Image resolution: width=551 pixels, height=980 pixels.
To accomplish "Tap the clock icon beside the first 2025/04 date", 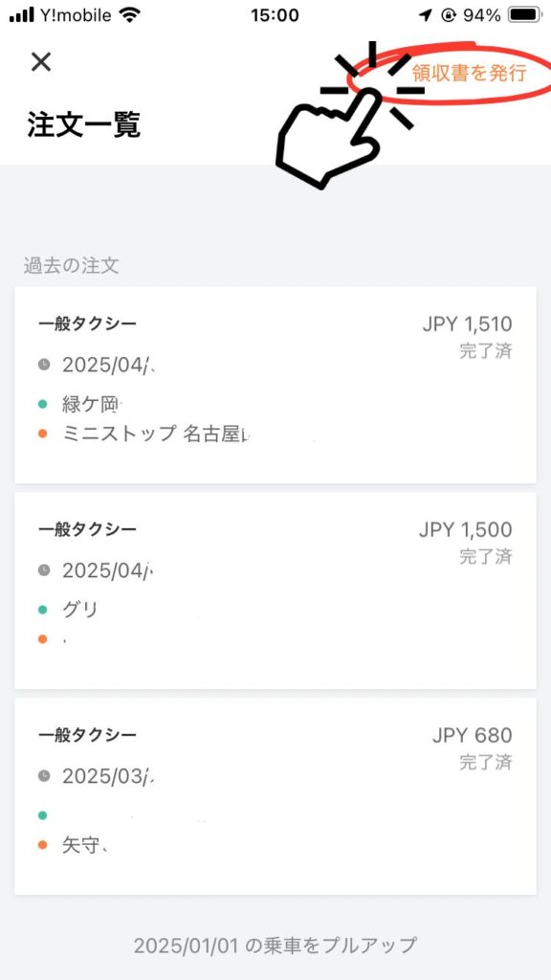I will [44, 365].
